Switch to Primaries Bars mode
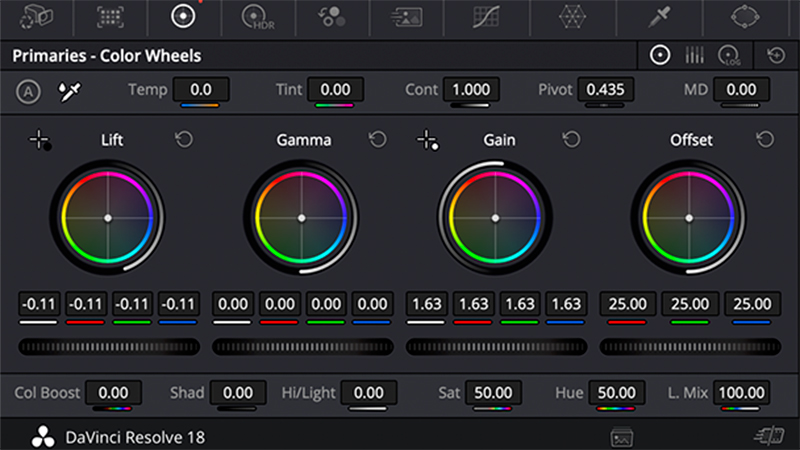Viewport: 800px width, 450px height. click(694, 56)
